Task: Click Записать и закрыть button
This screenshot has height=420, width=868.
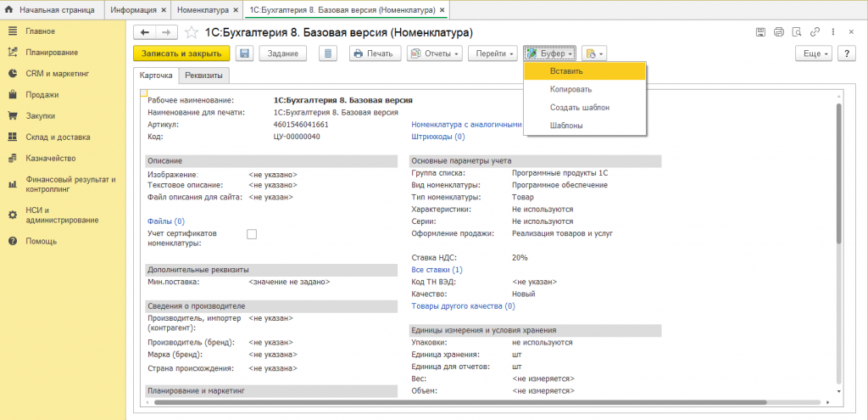Action: 181,53
